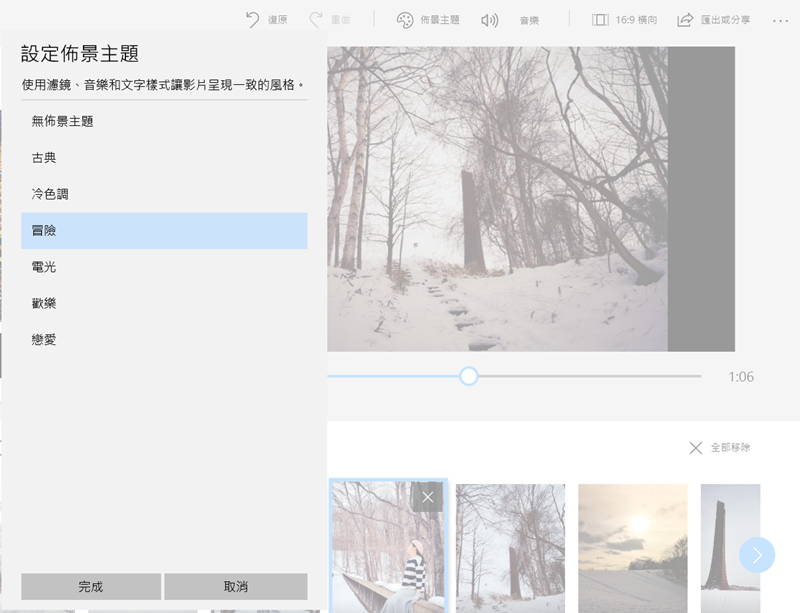Select the sunset over snow thumbnail

(633, 548)
